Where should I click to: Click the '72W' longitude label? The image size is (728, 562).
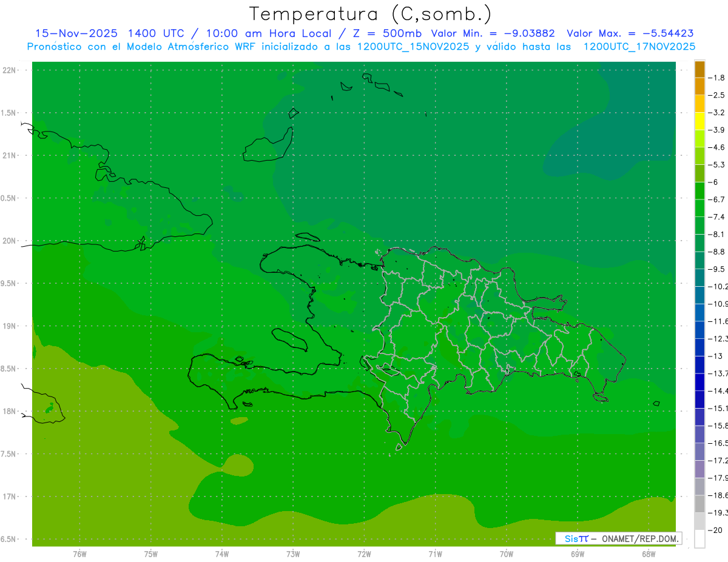[364, 554]
